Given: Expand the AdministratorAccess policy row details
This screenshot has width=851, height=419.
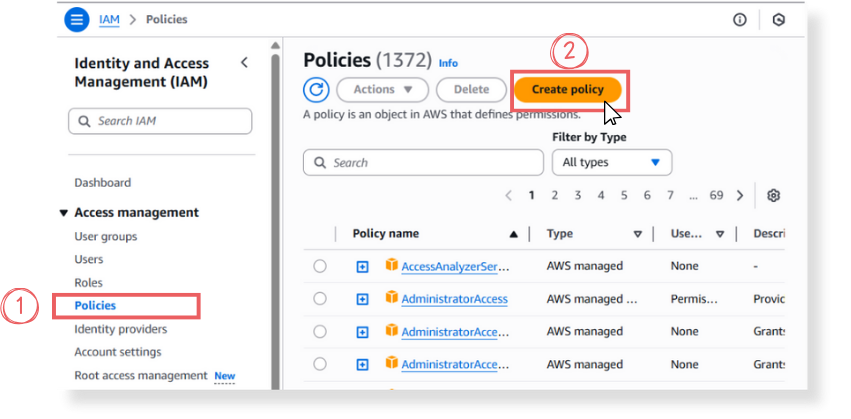Looking at the screenshot, I should click(363, 299).
